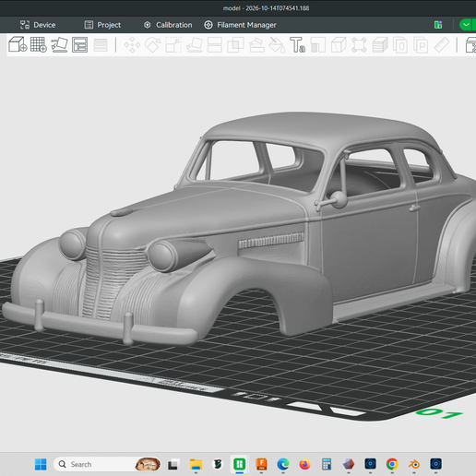Viewport: 476px width, 476px height.
Task: Select the Cut tool
Action: [215, 45]
